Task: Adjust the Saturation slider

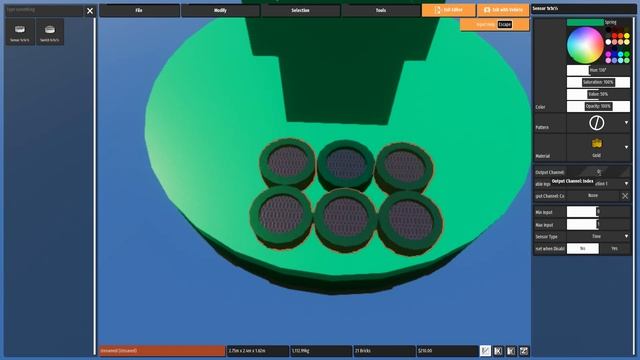Action: (598, 82)
